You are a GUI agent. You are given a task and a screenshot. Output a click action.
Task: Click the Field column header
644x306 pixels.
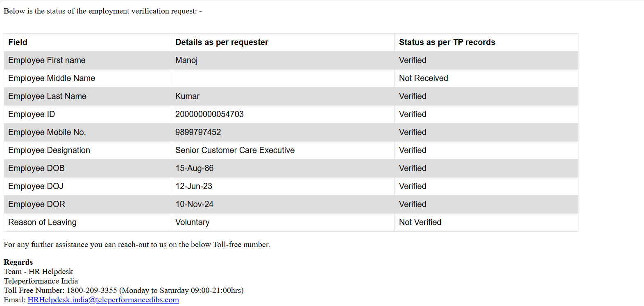click(18, 42)
